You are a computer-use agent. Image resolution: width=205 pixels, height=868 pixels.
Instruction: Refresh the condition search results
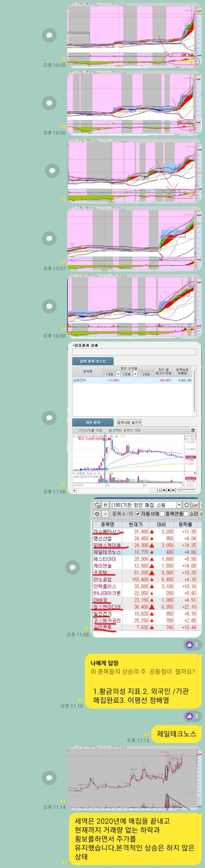187,505
